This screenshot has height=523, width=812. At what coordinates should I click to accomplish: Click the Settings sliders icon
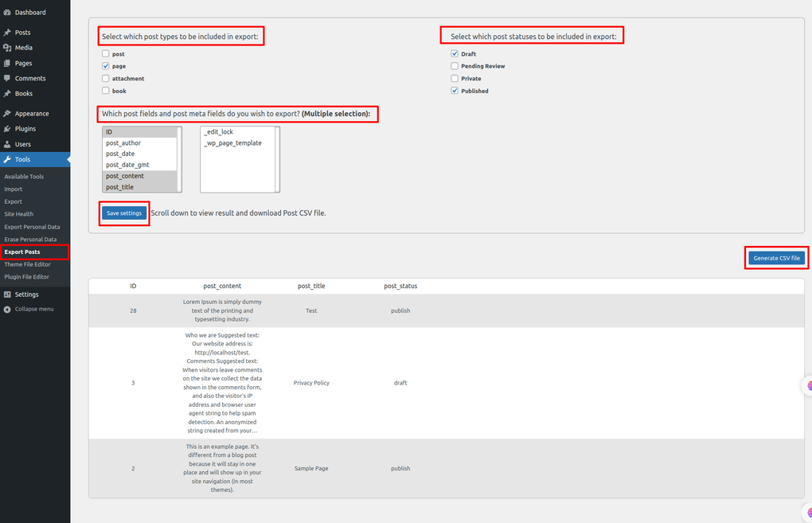tap(7, 294)
